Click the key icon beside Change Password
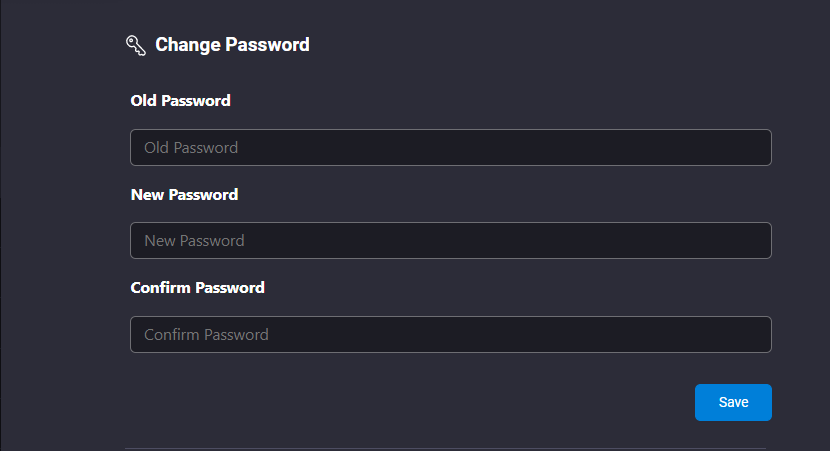Image resolution: width=830 pixels, height=451 pixels. [x=136, y=46]
